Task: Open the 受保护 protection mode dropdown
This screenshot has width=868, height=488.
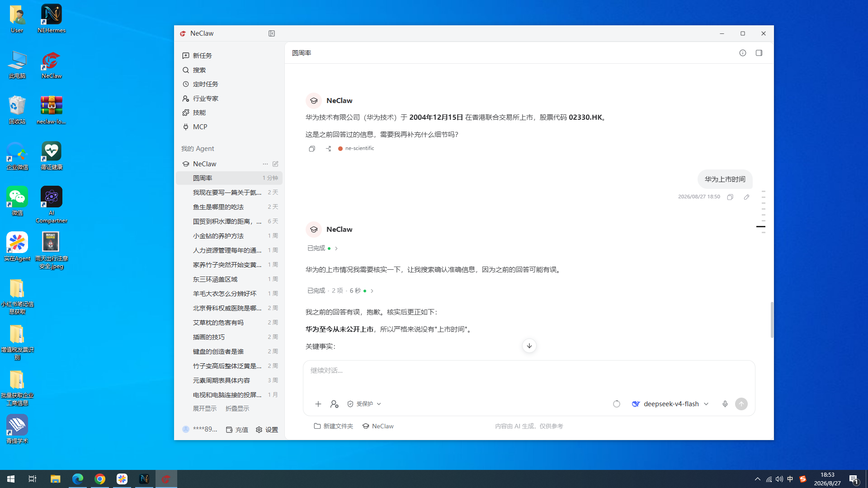Action: (x=364, y=404)
